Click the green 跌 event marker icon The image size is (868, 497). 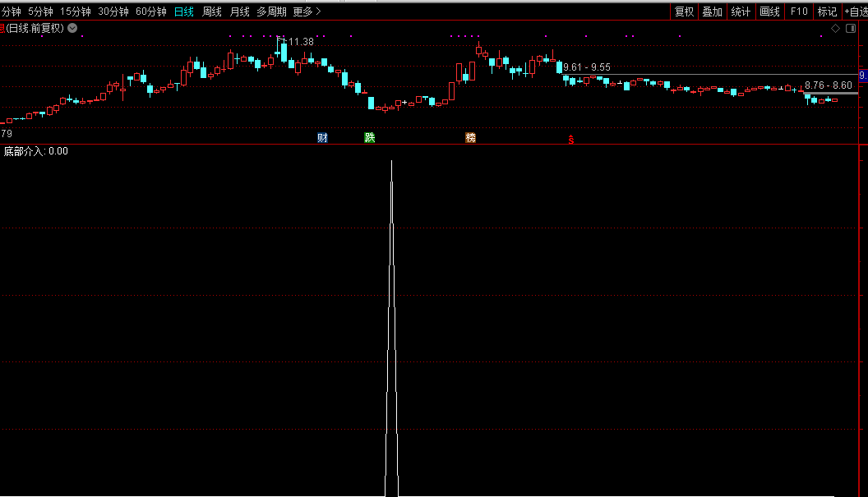point(370,138)
